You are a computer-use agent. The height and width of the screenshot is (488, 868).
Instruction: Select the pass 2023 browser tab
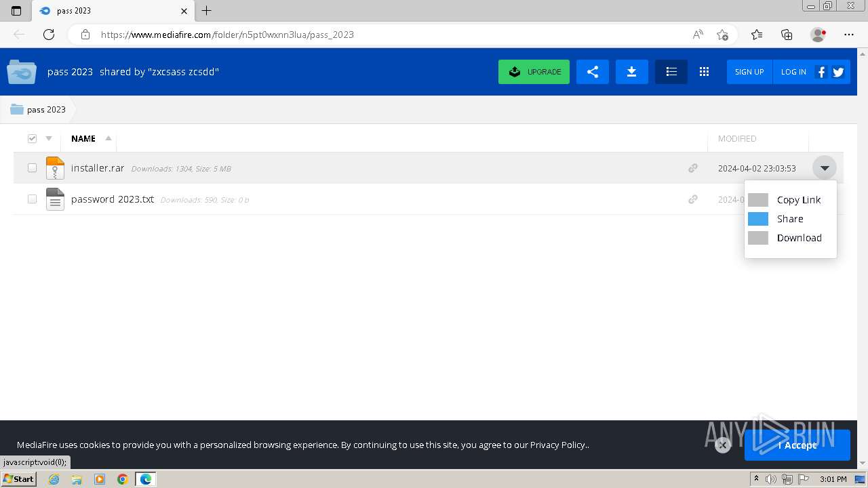[112, 11]
